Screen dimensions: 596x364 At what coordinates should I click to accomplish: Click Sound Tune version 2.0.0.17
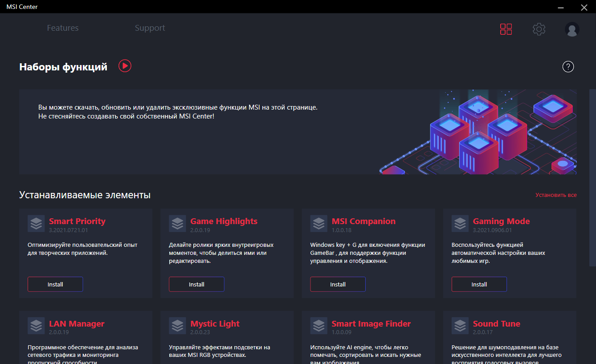(x=483, y=333)
